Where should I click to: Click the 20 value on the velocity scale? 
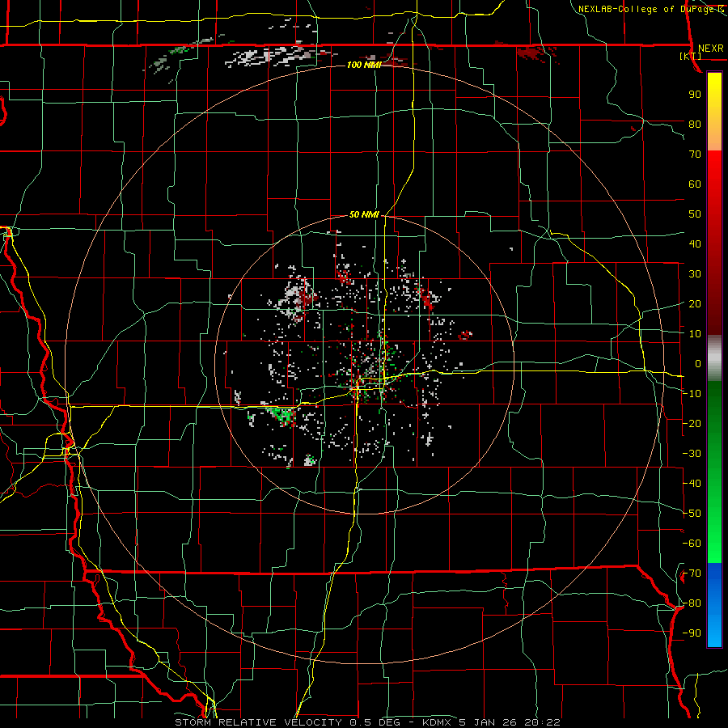point(695,303)
